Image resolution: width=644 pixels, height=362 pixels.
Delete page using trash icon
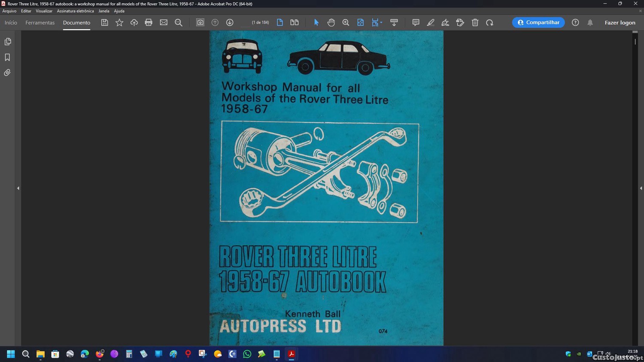(x=475, y=22)
